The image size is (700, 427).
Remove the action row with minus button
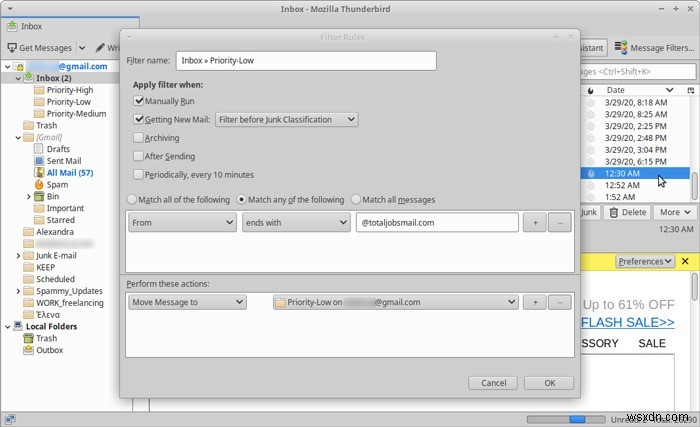click(560, 302)
